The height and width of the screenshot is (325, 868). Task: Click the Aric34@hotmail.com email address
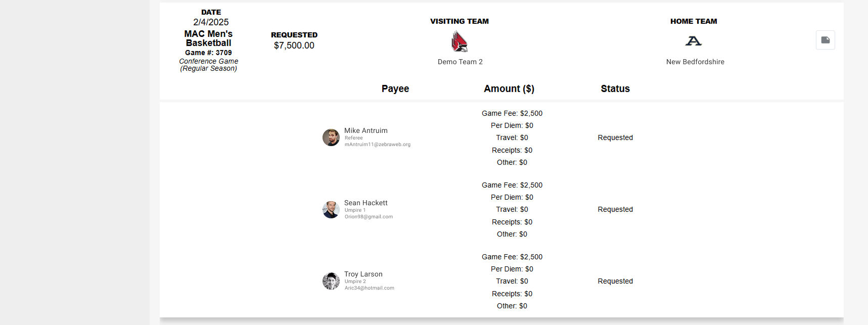coord(369,288)
